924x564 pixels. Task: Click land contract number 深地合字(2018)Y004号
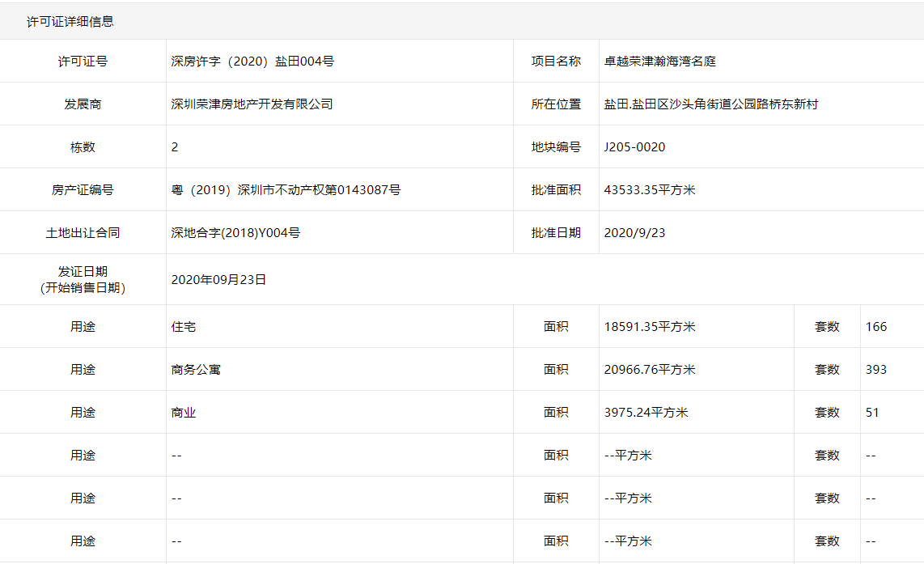pyautogui.click(x=235, y=233)
